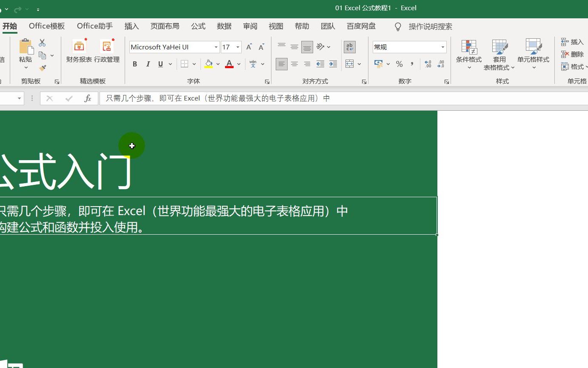Open the 审阅 ribbon tab
This screenshot has height=368, width=588.
pyautogui.click(x=250, y=26)
